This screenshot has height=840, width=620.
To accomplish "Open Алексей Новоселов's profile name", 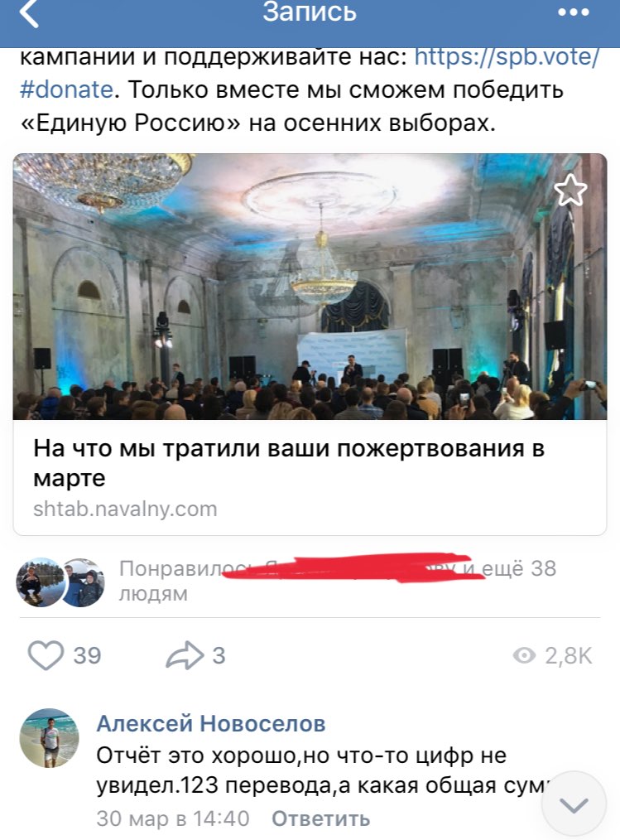I will [x=211, y=723].
